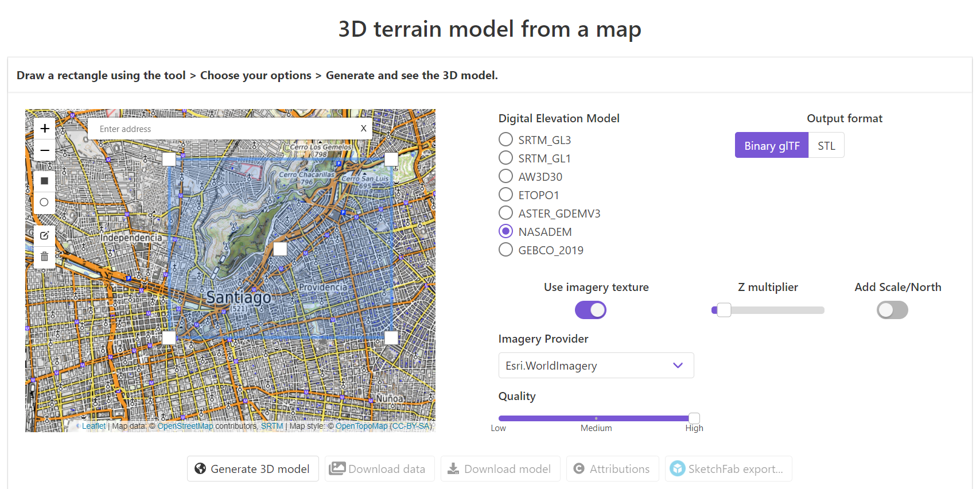
Task: Click the Quality slider handle at High
Action: (694, 418)
